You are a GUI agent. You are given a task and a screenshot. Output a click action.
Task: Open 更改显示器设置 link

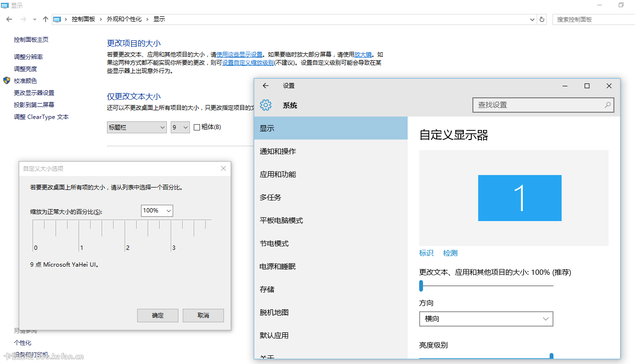34,93
